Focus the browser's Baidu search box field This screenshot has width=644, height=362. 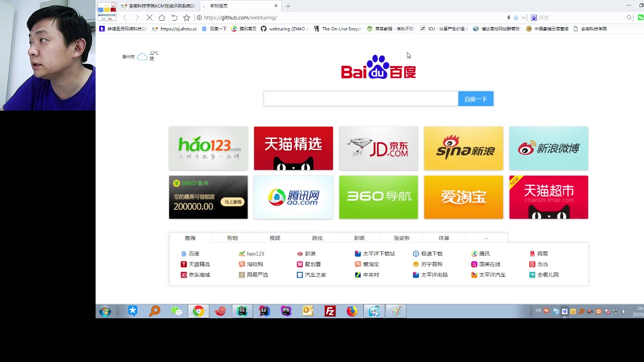pos(581,18)
